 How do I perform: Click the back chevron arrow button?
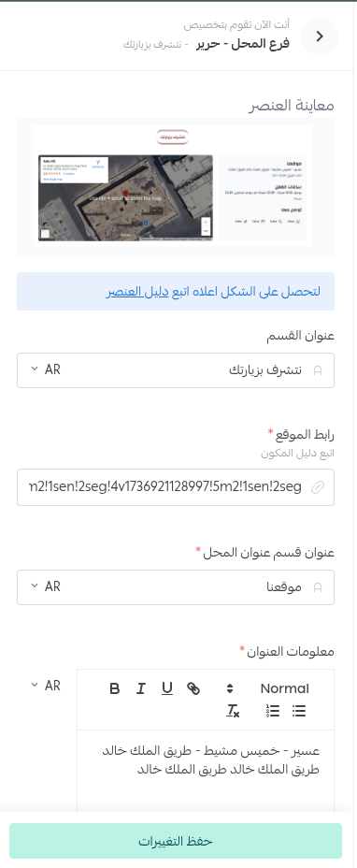(320, 36)
